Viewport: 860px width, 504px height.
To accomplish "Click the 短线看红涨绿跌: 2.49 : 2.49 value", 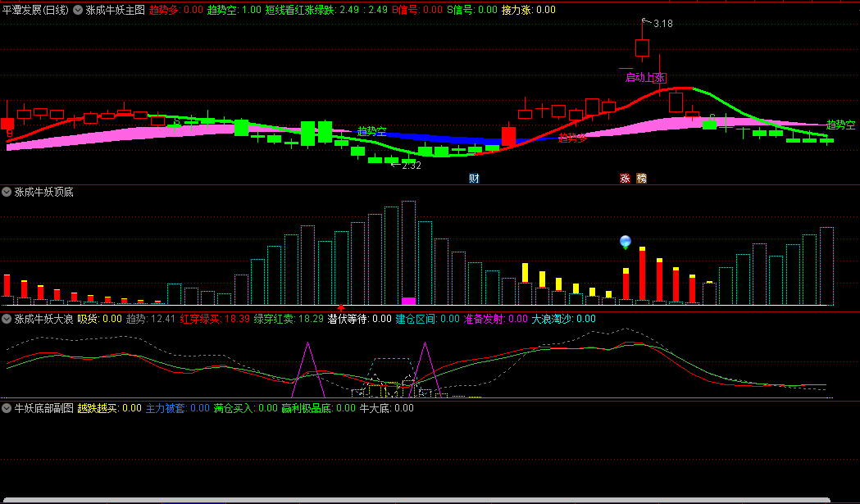I will click(x=326, y=10).
